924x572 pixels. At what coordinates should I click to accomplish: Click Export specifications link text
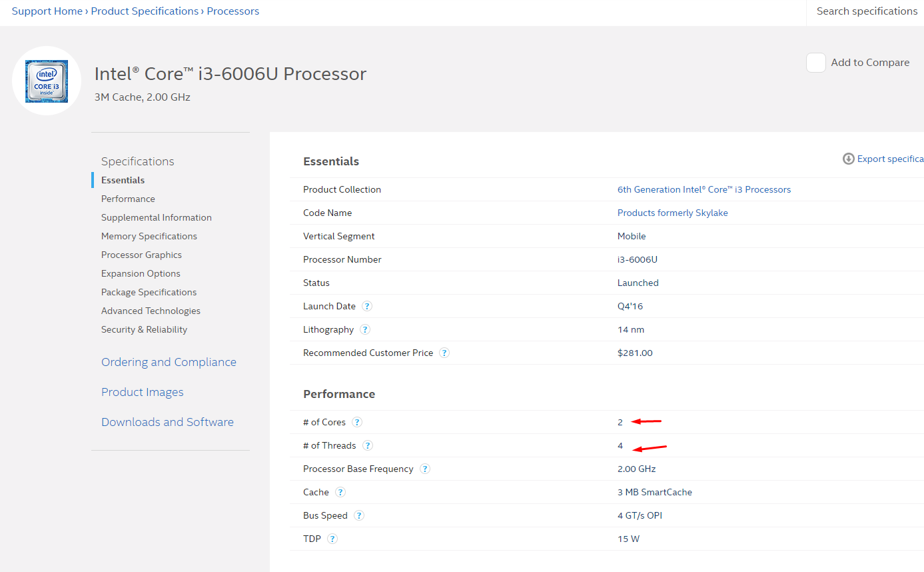coord(891,159)
